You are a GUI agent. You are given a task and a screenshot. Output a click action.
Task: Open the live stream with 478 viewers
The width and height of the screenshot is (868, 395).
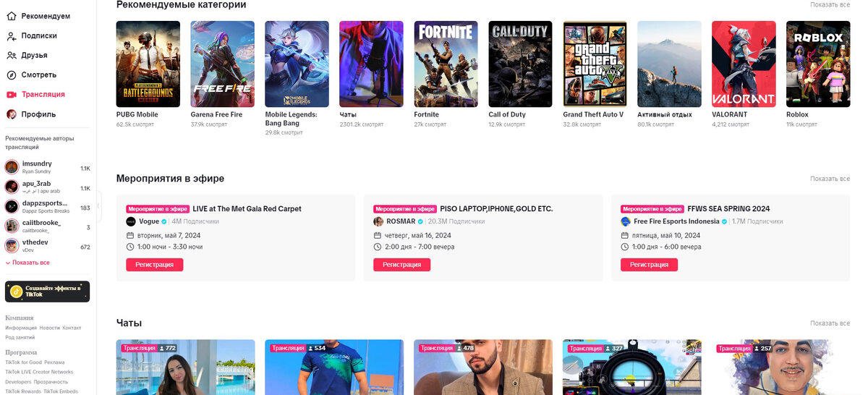click(483, 368)
